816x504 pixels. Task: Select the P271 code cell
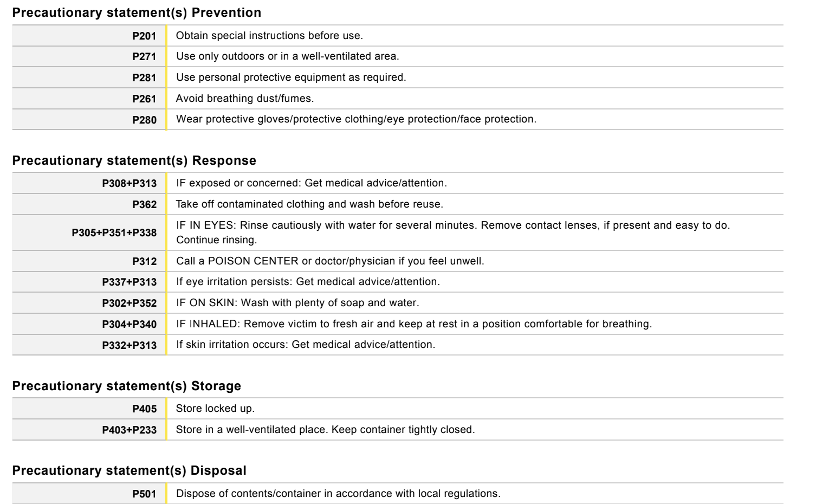tap(144, 56)
